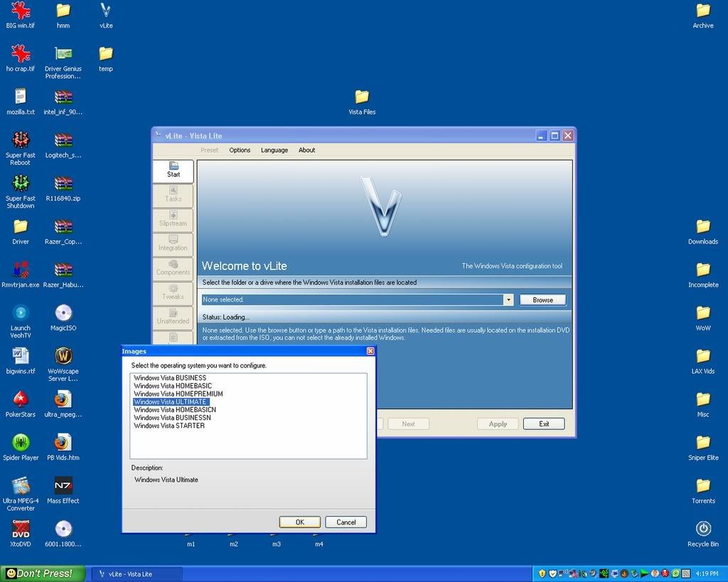The image size is (728, 582).
Task: Click the Start tab in vLite sidebar
Action: (x=173, y=170)
